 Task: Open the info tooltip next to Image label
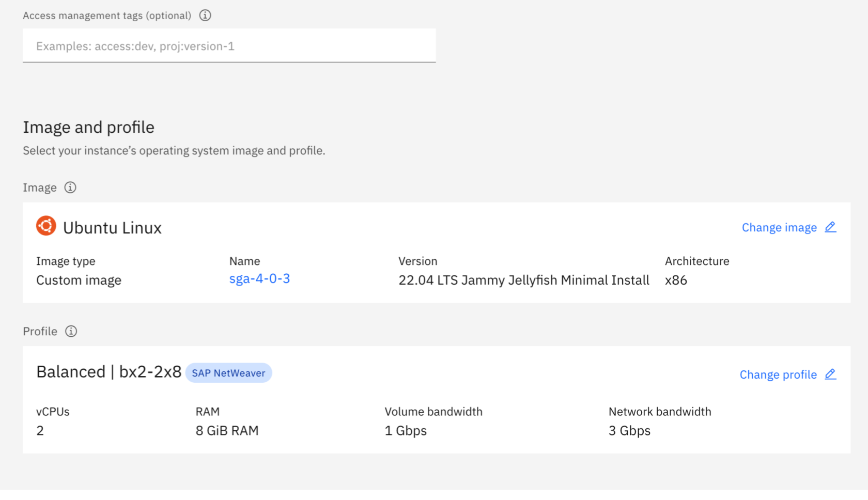pos(70,187)
